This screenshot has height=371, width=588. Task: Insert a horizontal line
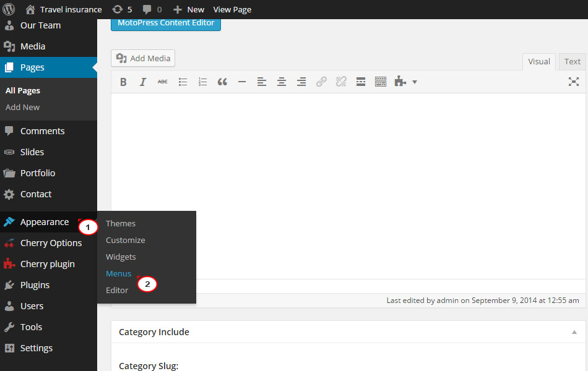(x=242, y=82)
